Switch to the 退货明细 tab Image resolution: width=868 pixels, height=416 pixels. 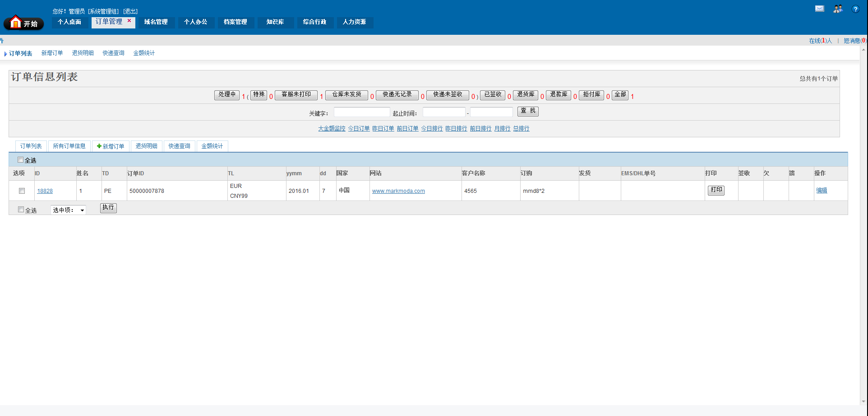pyautogui.click(x=146, y=146)
